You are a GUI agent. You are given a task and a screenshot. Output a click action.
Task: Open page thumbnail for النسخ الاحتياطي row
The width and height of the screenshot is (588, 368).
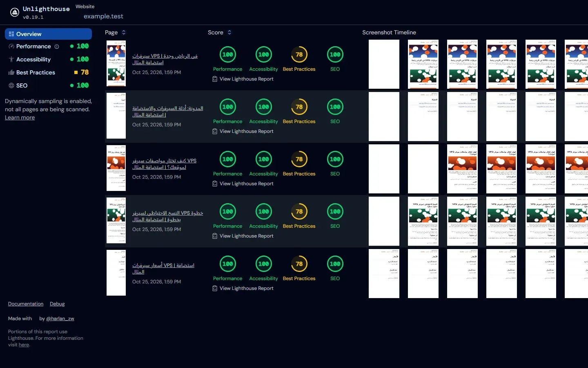116,220
